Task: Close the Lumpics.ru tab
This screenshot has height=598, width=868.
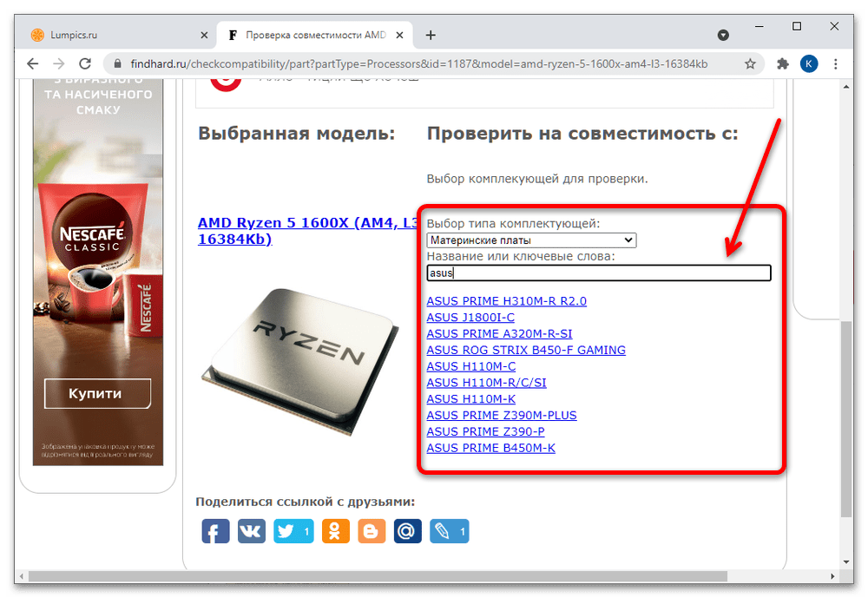Action: [x=204, y=35]
